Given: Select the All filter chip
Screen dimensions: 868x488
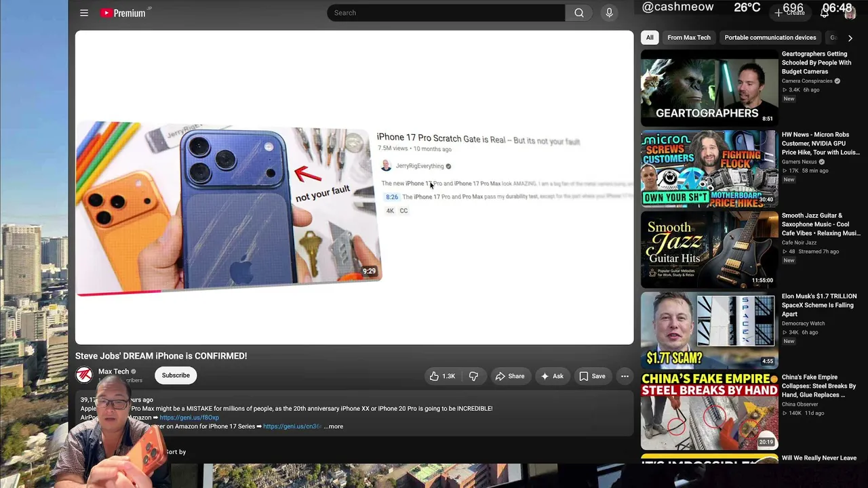Looking at the screenshot, I should click(650, 38).
